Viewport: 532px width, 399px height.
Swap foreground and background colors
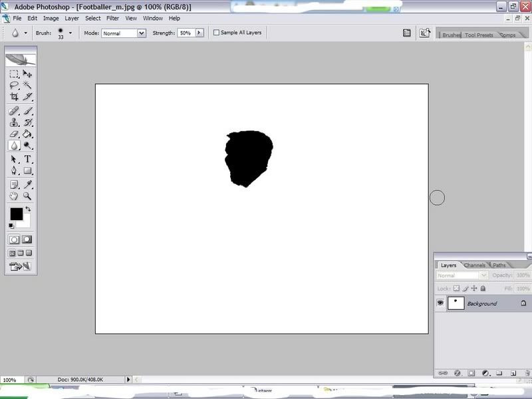click(28, 209)
